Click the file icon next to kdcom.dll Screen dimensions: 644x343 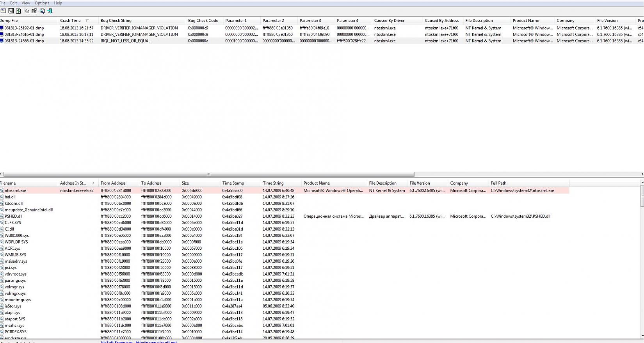[2, 203]
